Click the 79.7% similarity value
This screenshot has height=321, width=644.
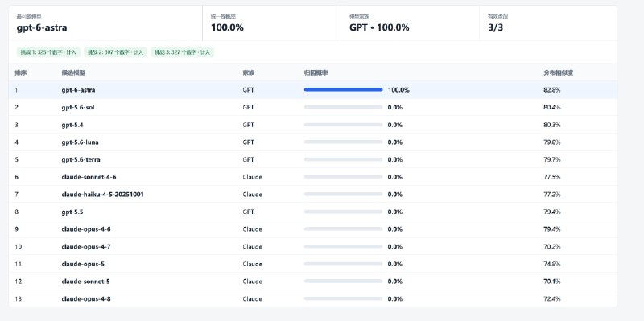click(552, 159)
